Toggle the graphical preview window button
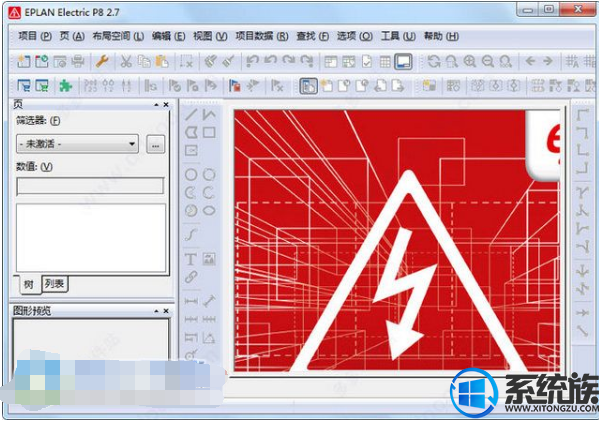Screen dimensions: 599x421 [x=403, y=61]
